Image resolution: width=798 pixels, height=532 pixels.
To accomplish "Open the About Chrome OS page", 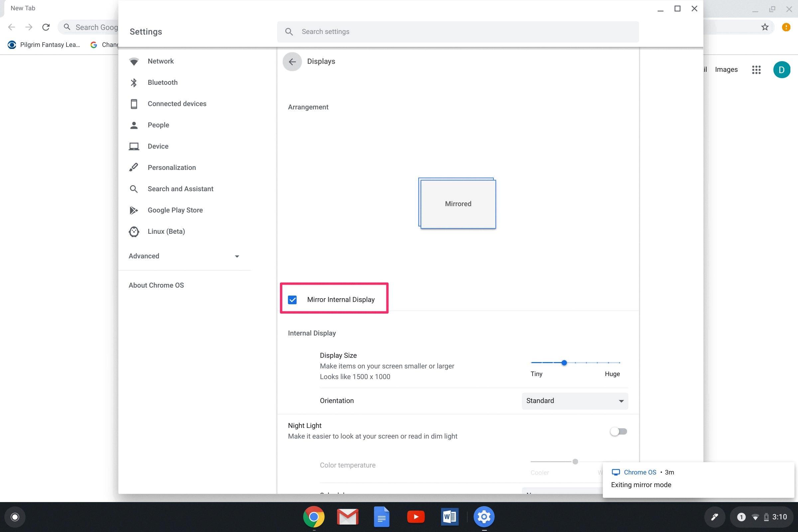I will (156, 285).
